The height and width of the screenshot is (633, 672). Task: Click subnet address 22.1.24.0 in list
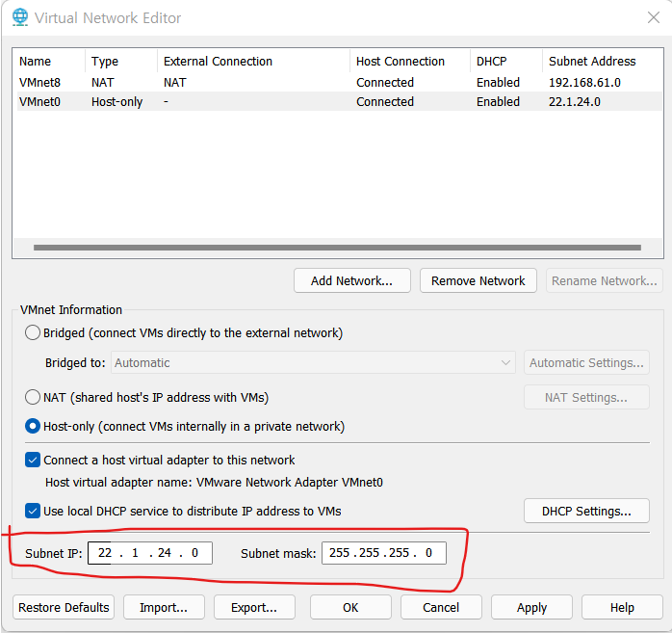[575, 101]
